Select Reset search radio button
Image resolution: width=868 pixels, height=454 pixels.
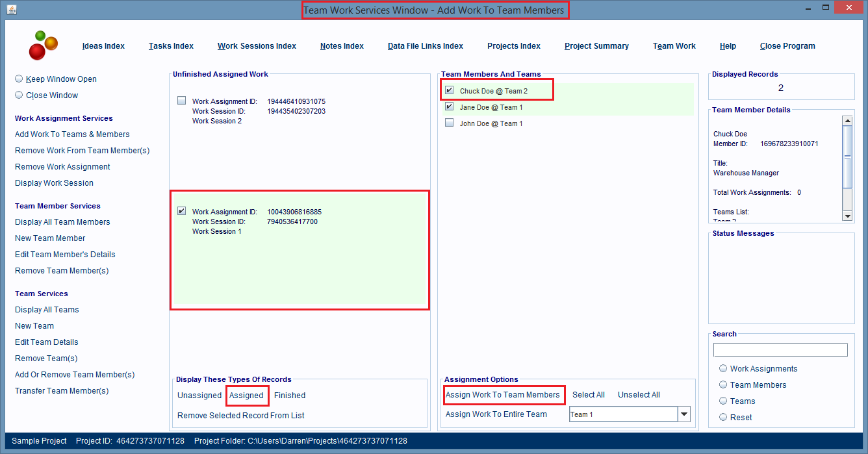[723, 417]
